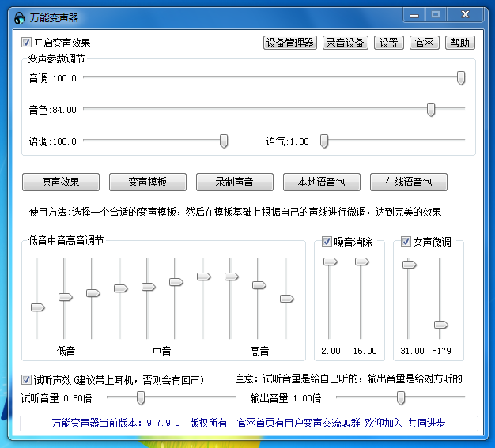Toggle the 试听声效 checkbox
Viewport: 495px width, 448px height.
coord(27,379)
